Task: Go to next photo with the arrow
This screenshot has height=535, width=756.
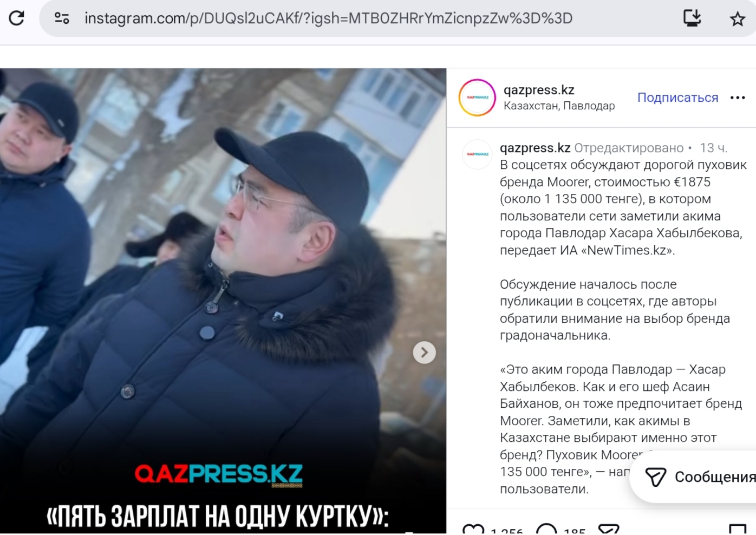Action: pos(424,353)
